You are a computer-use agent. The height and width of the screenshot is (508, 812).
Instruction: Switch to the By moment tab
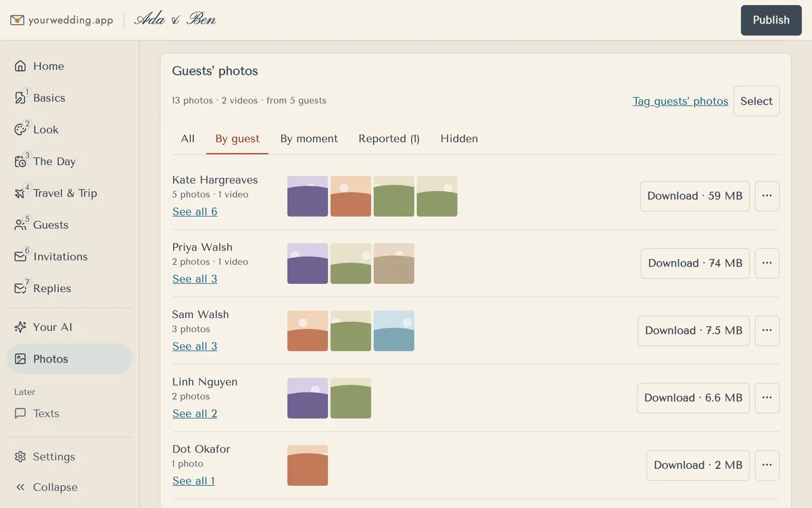click(x=309, y=138)
